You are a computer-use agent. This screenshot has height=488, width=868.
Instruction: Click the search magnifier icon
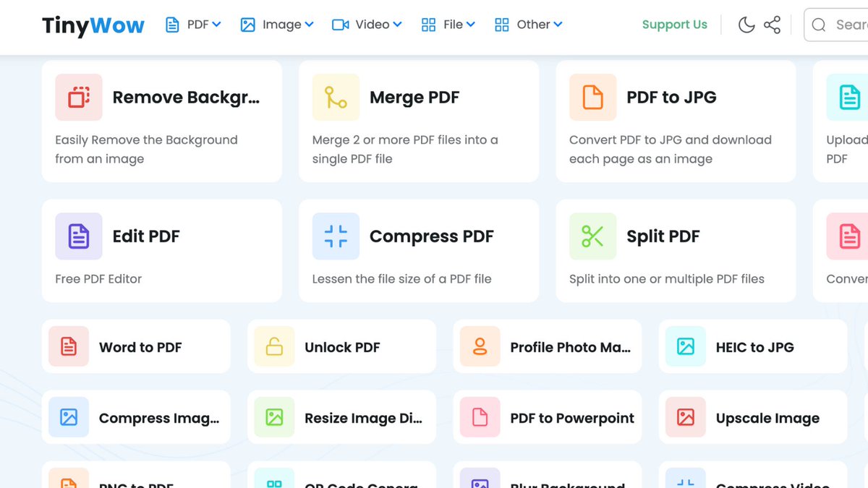tap(819, 25)
